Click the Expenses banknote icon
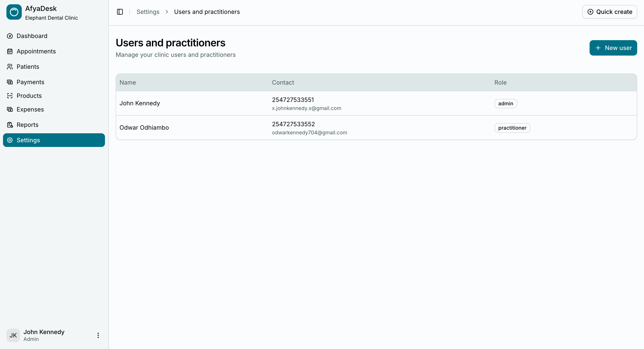644x349 pixels. 10,109
